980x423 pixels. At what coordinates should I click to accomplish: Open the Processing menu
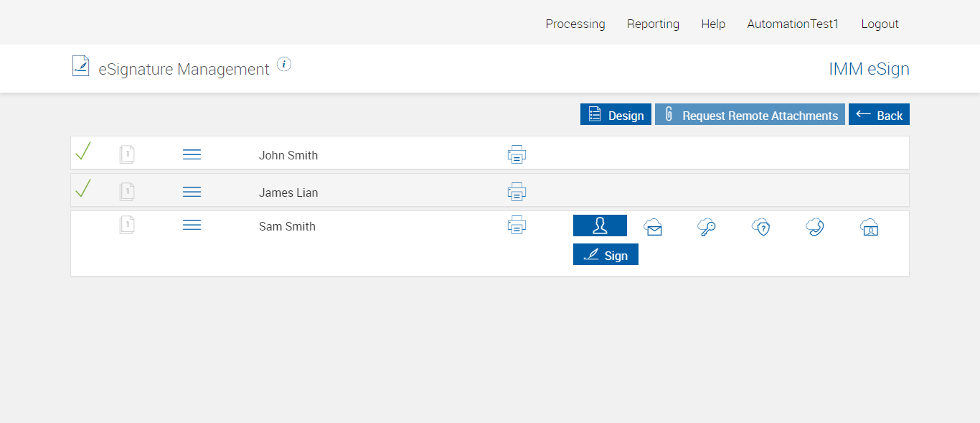[x=575, y=24]
